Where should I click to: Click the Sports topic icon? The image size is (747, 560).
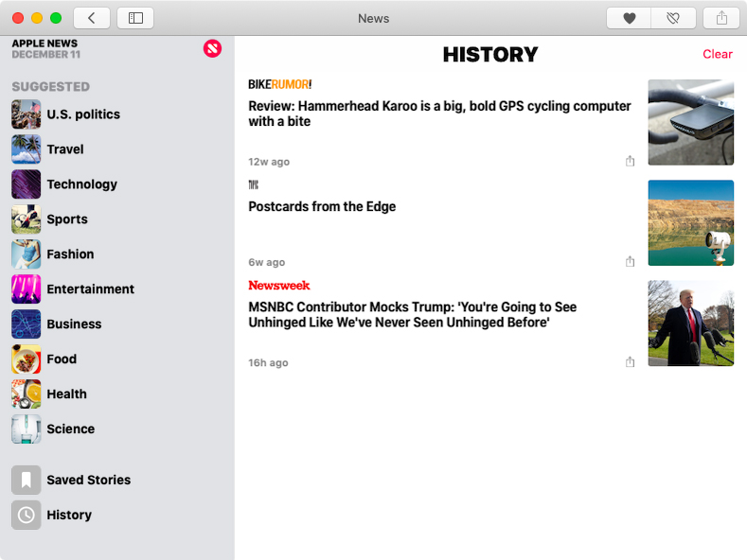(27, 219)
